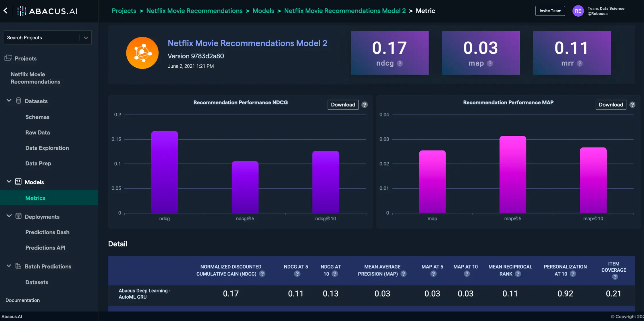This screenshot has width=644, height=321.
Task: Collapse the Deployments section chevron
Action: coord(9,216)
